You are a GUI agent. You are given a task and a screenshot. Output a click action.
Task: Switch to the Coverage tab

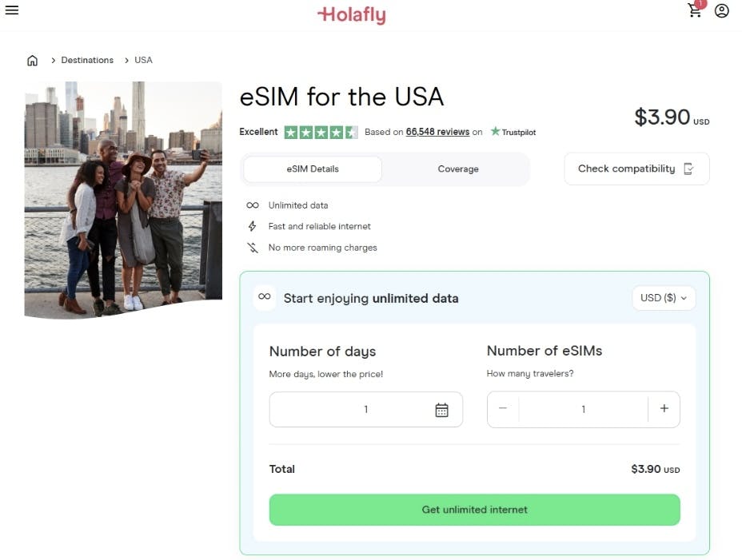point(457,169)
